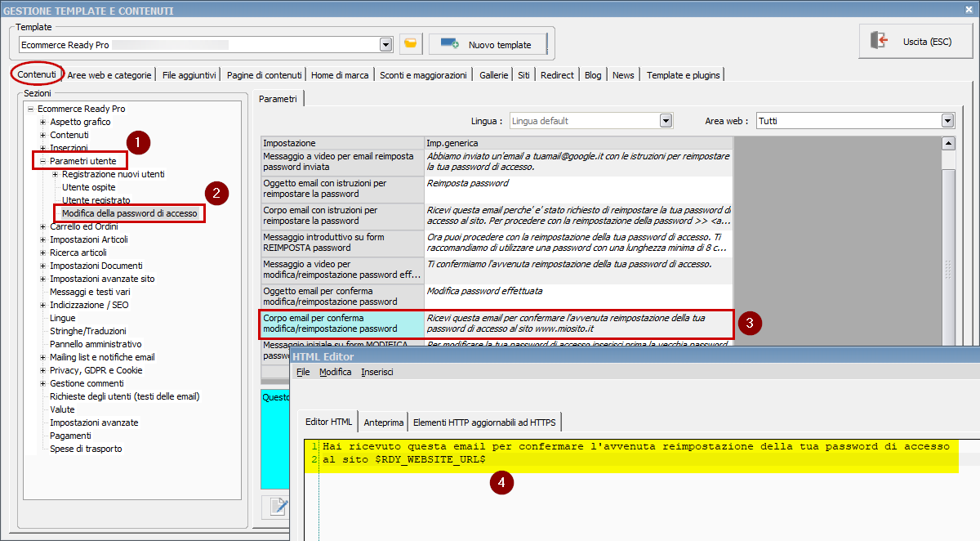Select the Lingue tree item
980x541 pixels.
(63, 318)
